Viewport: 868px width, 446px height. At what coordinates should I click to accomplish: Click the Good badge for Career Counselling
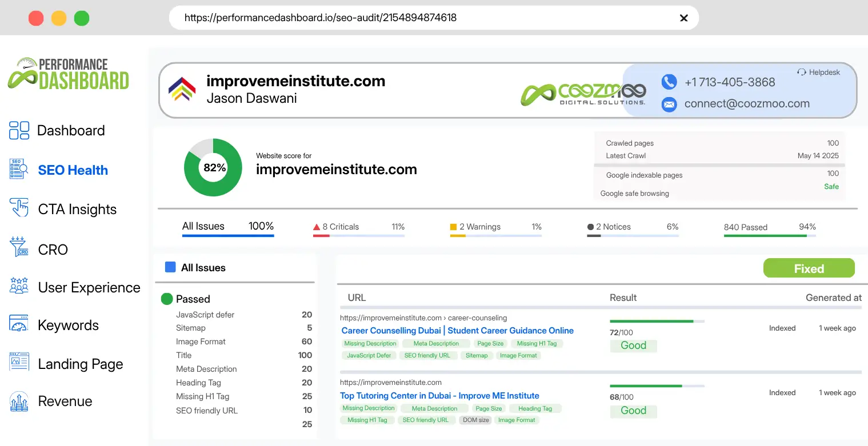point(633,345)
